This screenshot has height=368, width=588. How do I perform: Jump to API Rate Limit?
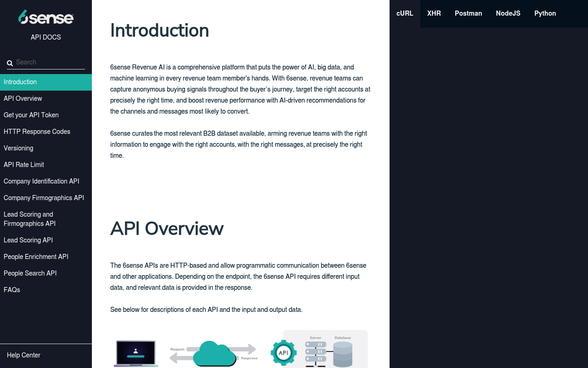46,165
